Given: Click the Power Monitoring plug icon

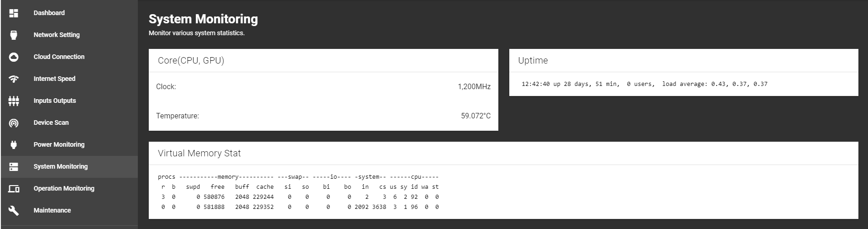Looking at the screenshot, I should pos(14,145).
